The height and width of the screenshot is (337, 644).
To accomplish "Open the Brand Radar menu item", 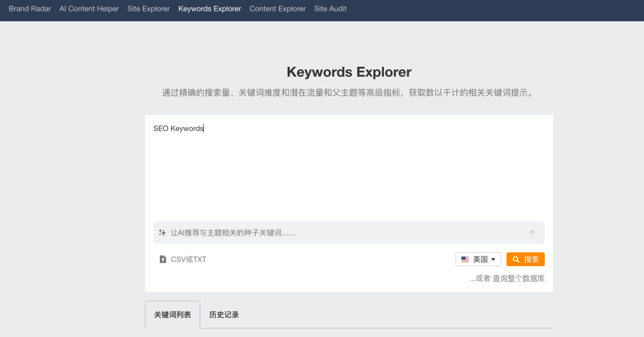I will point(30,9).
